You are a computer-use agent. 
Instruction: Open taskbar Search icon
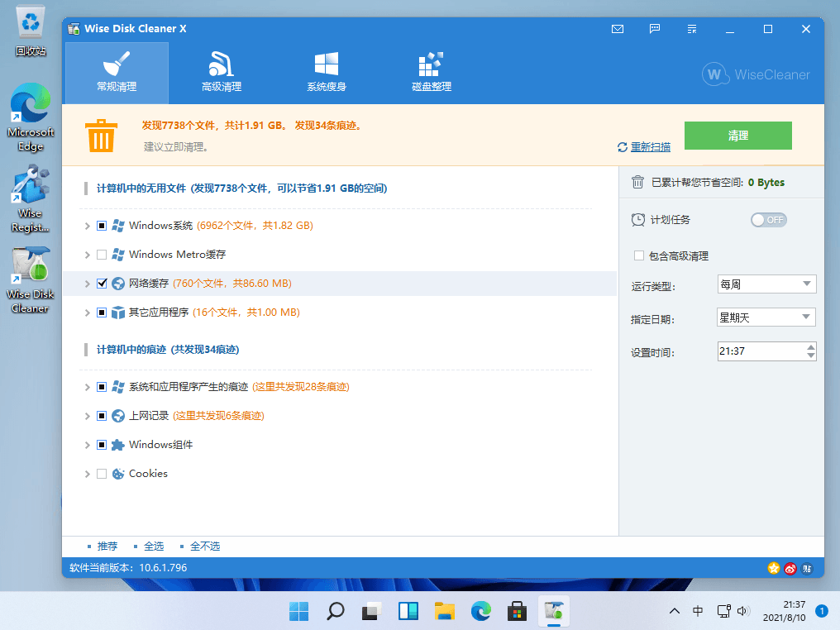click(336, 611)
